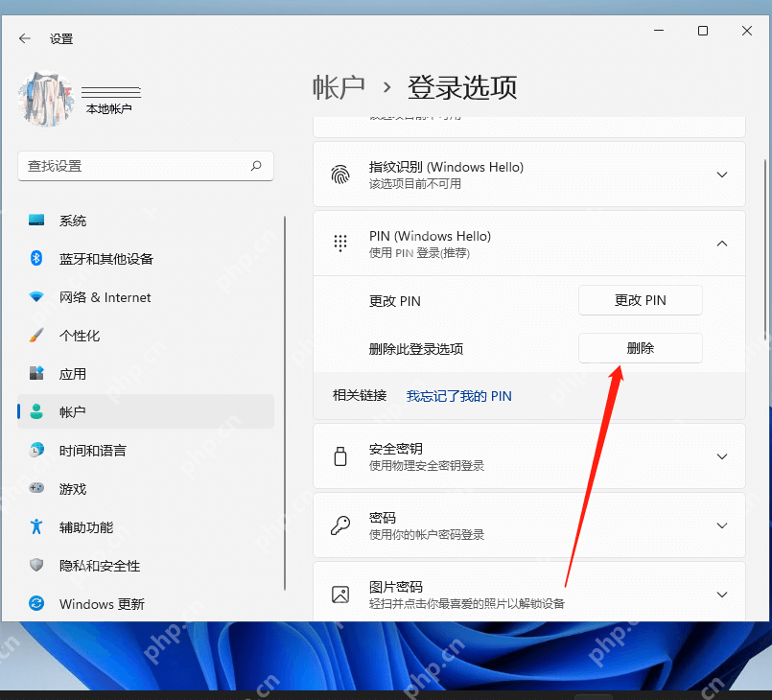Click the accessibility figure icon for 辅助功能
Screen dimensions: 772x700
[x=36, y=526]
